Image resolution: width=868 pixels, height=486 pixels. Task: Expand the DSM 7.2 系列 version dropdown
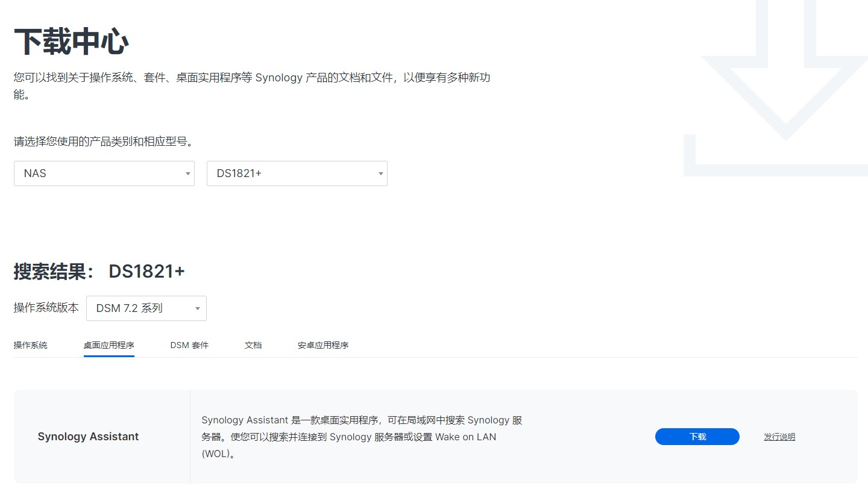tap(146, 308)
